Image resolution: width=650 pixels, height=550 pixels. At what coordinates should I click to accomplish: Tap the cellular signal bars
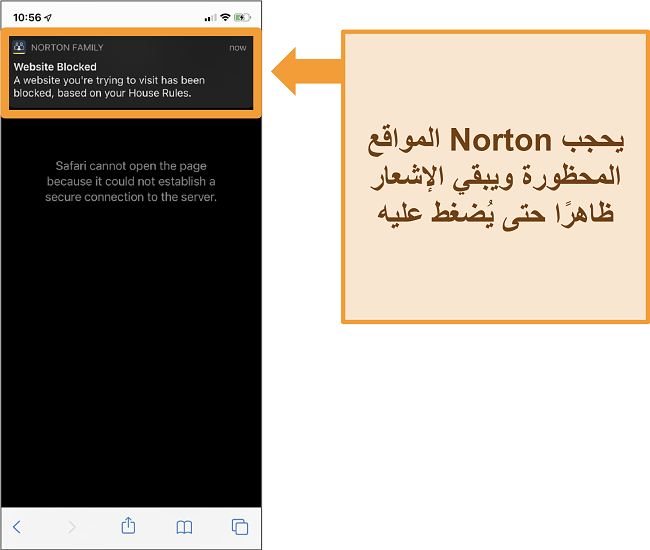pyautogui.click(x=211, y=17)
